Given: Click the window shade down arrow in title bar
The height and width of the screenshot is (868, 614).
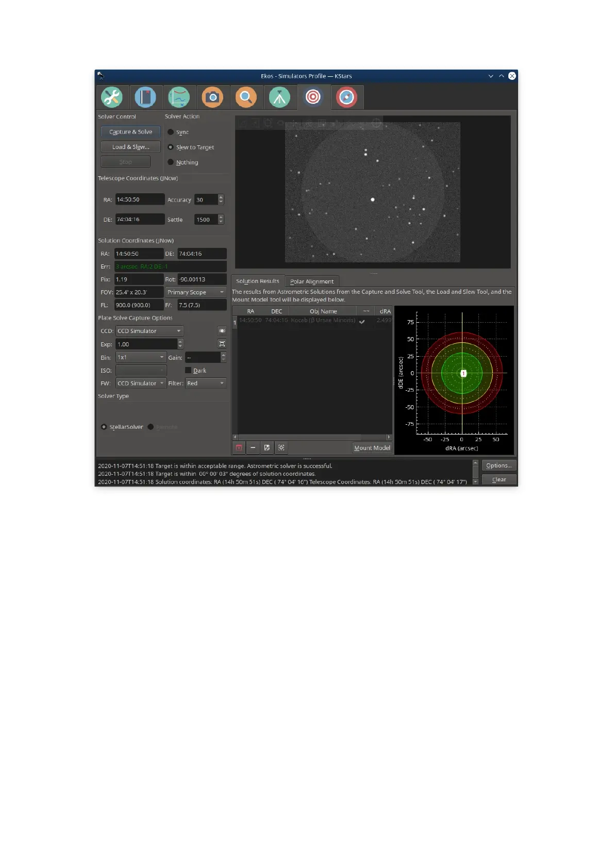Looking at the screenshot, I should pos(491,76).
